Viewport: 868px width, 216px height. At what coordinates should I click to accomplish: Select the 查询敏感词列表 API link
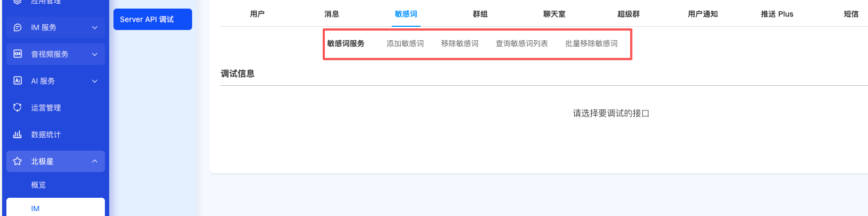[522, 43]
